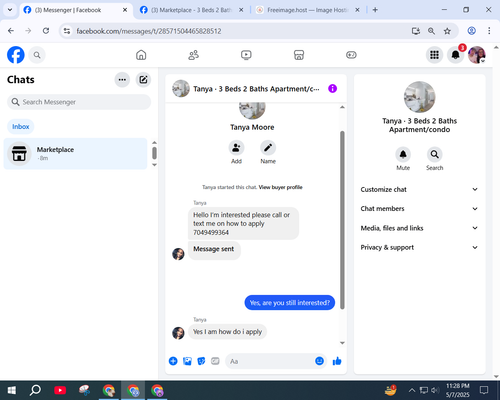This screenshot has height=400, width=500.
Task: Open the Facebook home logo
Action: 16,55
